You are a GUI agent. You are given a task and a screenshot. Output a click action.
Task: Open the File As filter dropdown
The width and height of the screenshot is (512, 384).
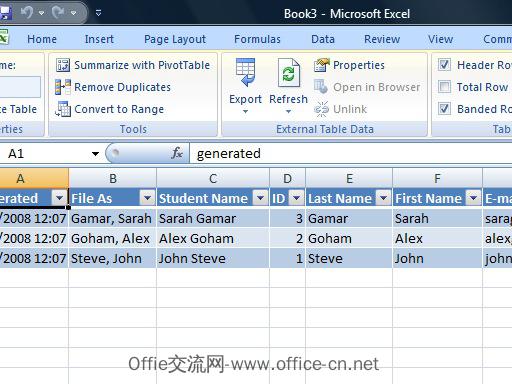(x=147, y=198)
